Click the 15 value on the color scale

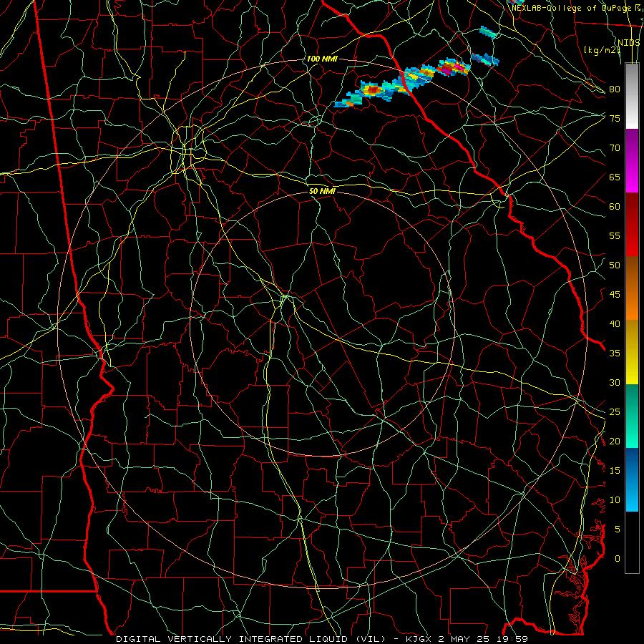tap(615, 471)
